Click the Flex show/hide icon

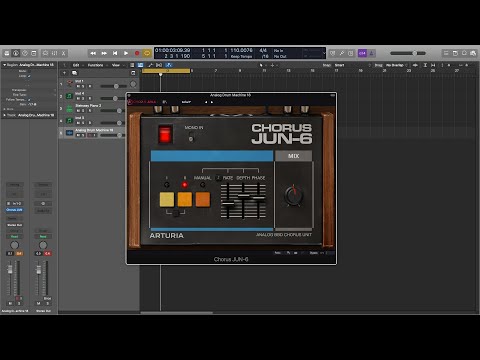click(159, 65)
